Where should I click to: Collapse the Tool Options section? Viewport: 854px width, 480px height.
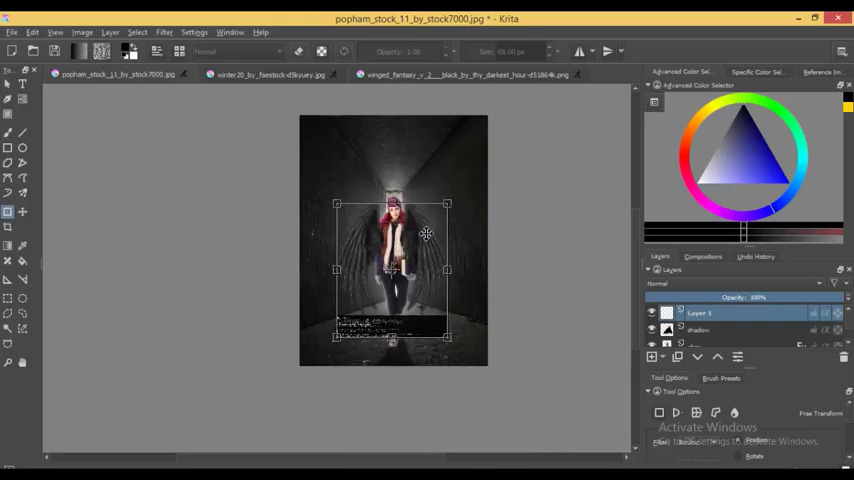[648, 392]
